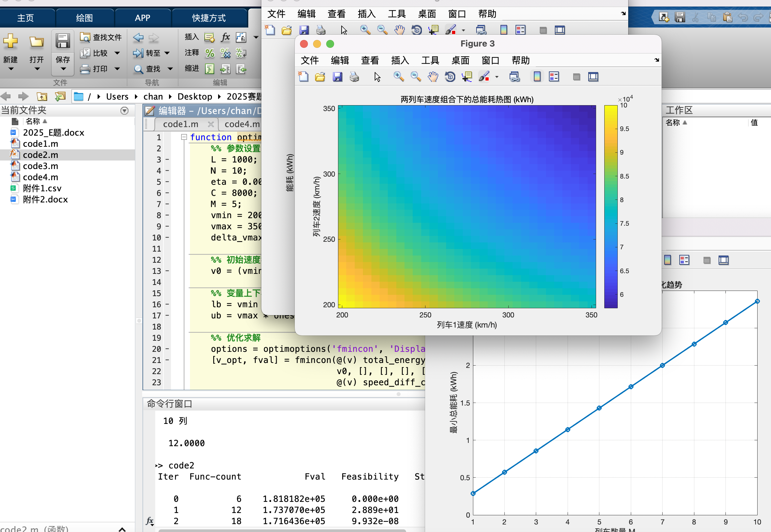771x532 pixels.
Task: Switch to APP ribbon tab
Action: (x=142, y=18)
